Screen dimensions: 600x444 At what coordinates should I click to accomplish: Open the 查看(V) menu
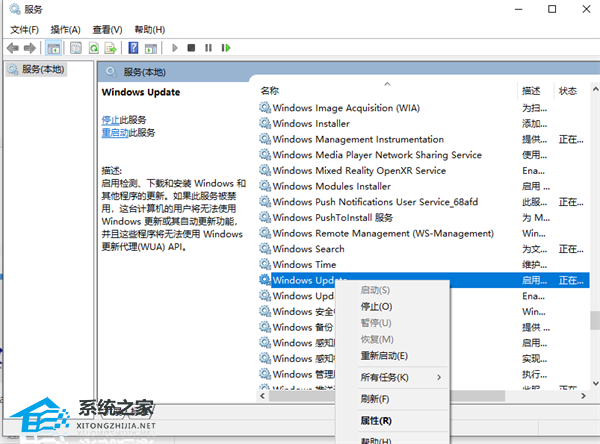coord(107,29)
